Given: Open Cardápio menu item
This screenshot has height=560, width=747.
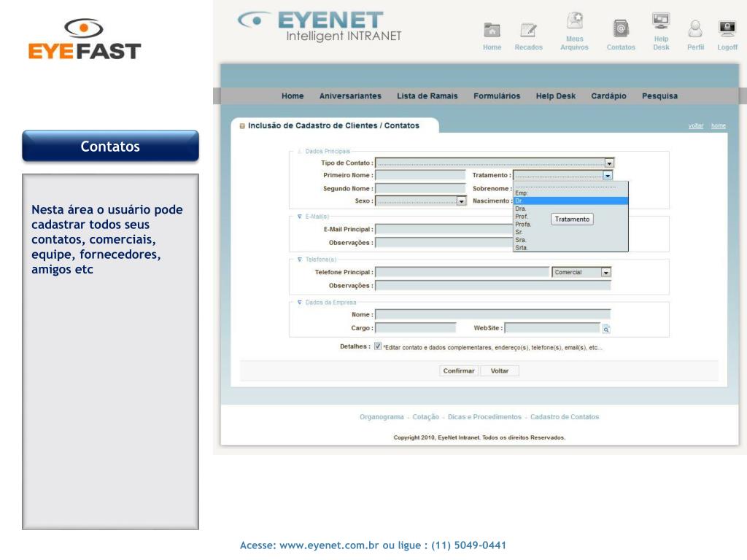Looking at the screenshot, I should pos(608,96).
